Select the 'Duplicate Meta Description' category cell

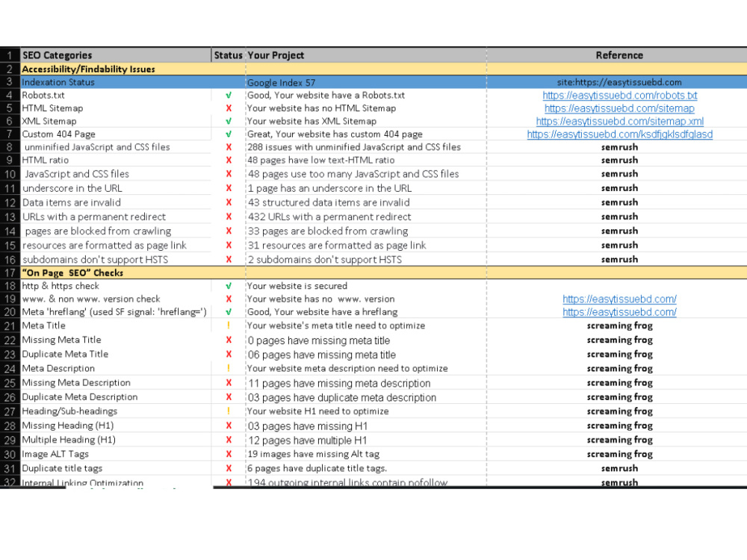pyautogui.click(x=115, y=397)
